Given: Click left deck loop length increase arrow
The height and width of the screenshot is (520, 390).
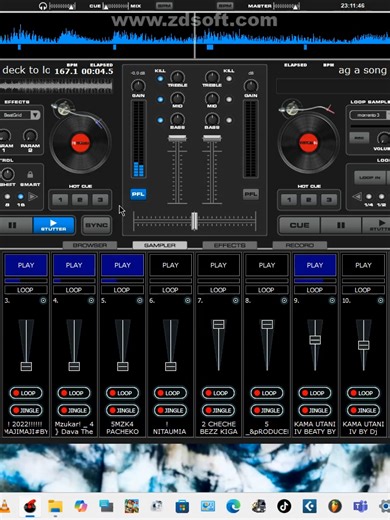Looking at the screenshot, I should (33, 197).
